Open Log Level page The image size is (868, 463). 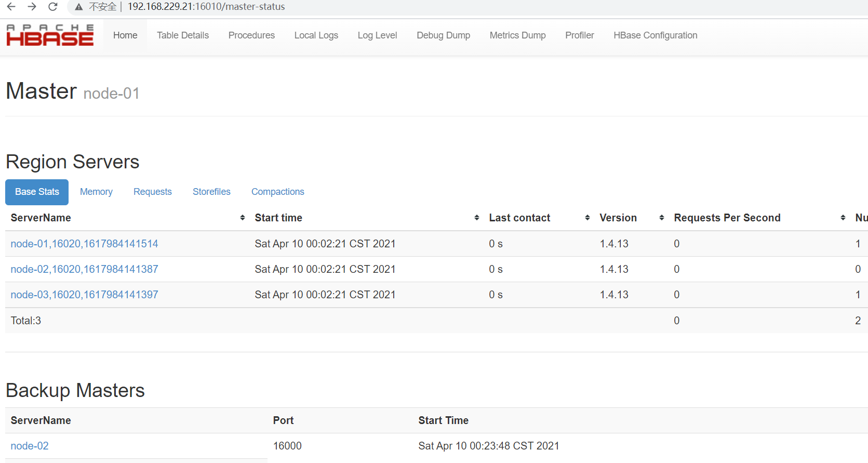coord(377,35)
